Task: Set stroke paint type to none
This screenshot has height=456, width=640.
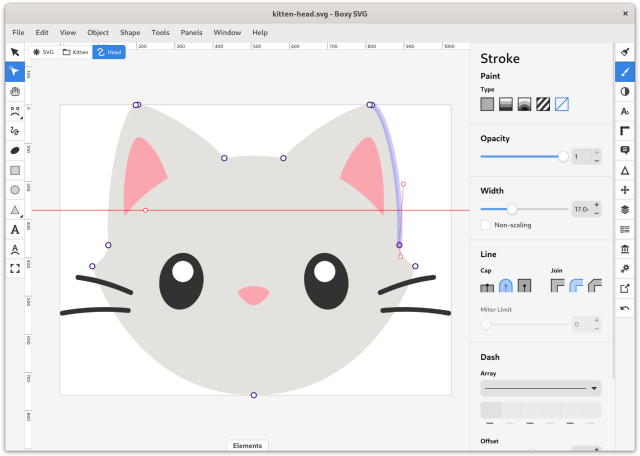Action: click(x=562, y=104)
